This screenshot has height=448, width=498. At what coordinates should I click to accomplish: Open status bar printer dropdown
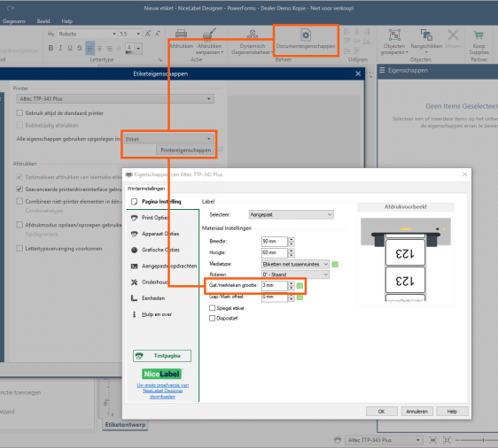click(385, 440)
